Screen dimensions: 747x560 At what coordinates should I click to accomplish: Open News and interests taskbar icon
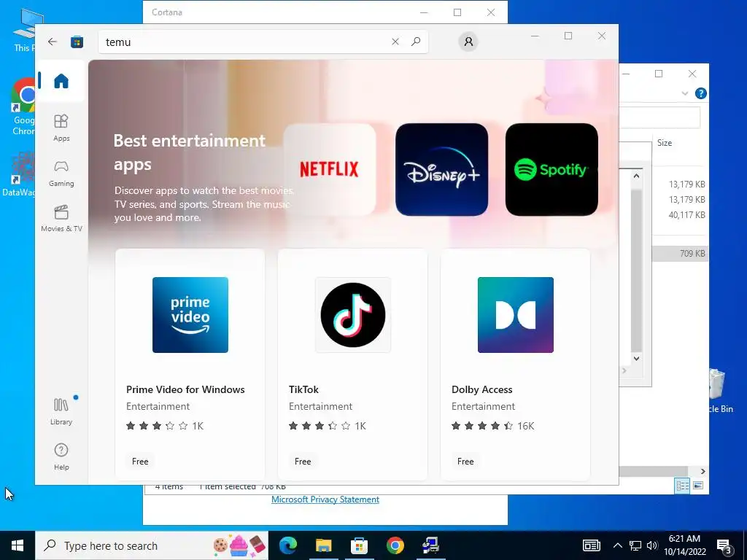591,545
